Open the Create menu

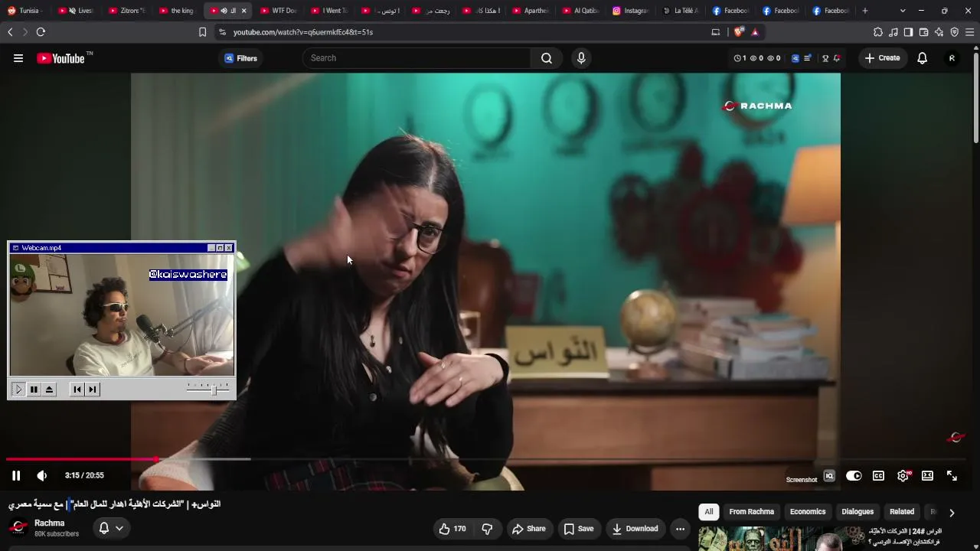point(882,58)
